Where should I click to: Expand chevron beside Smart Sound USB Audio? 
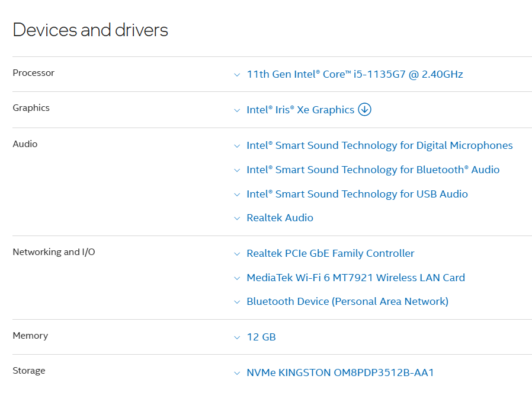(237, 195)
